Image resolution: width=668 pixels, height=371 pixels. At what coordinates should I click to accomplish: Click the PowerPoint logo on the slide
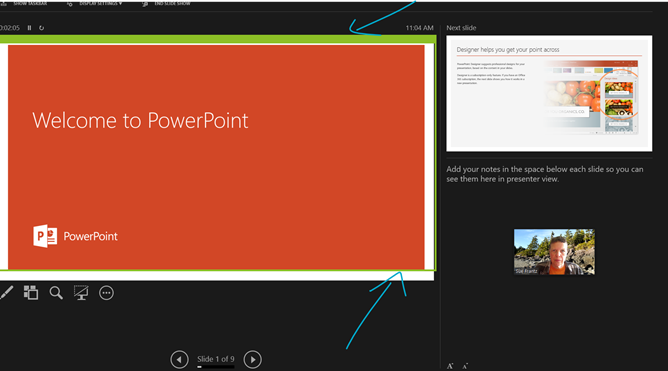[75, 236]
